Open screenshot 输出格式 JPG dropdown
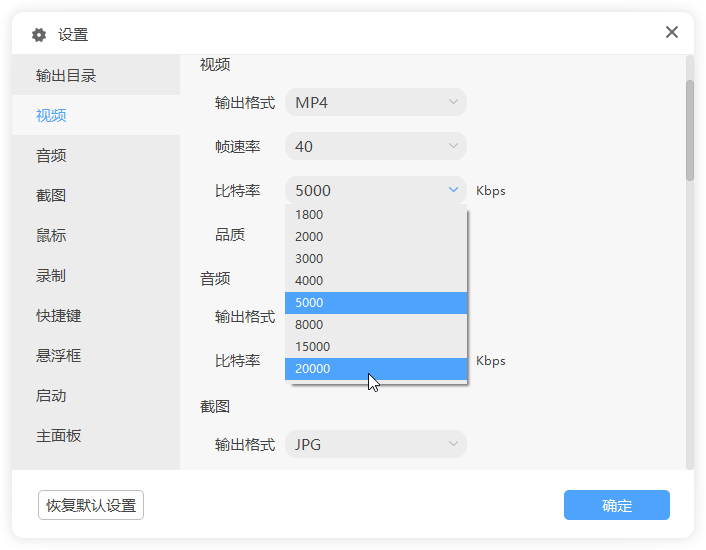This screenshot has width=706, height=550. pyautogui.click(x=375, y=444)
